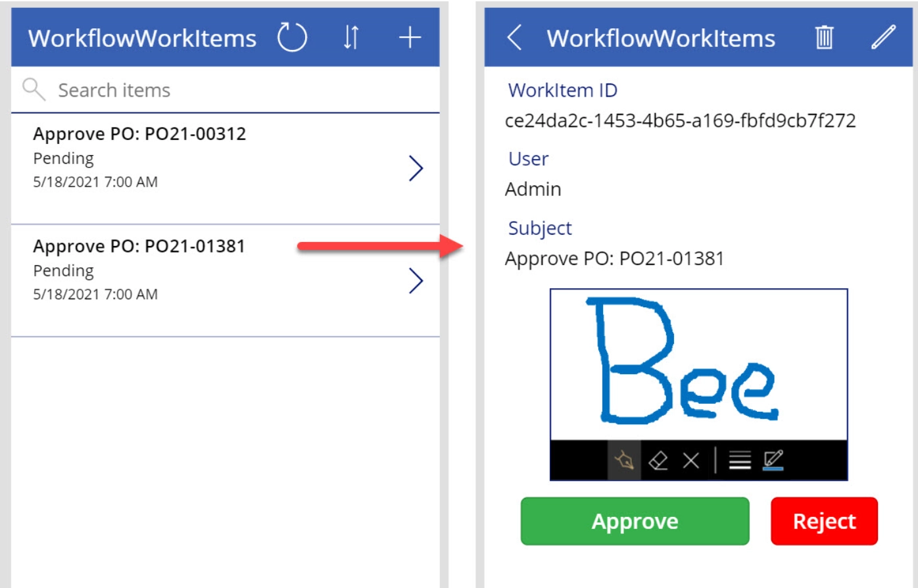Open the pen color picker
This screenshot has height=588, width=918.
pyautogui.click(x=773, y=460)
